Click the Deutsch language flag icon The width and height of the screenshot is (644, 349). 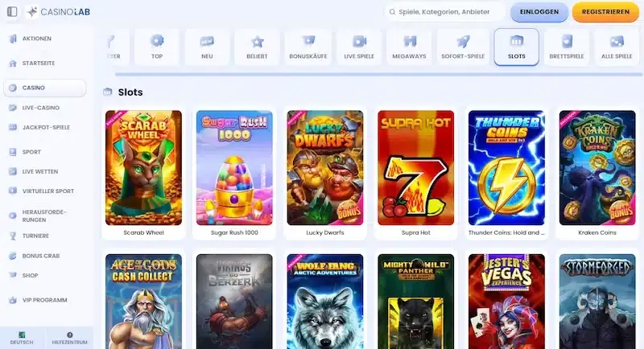[x=22, y=335]
